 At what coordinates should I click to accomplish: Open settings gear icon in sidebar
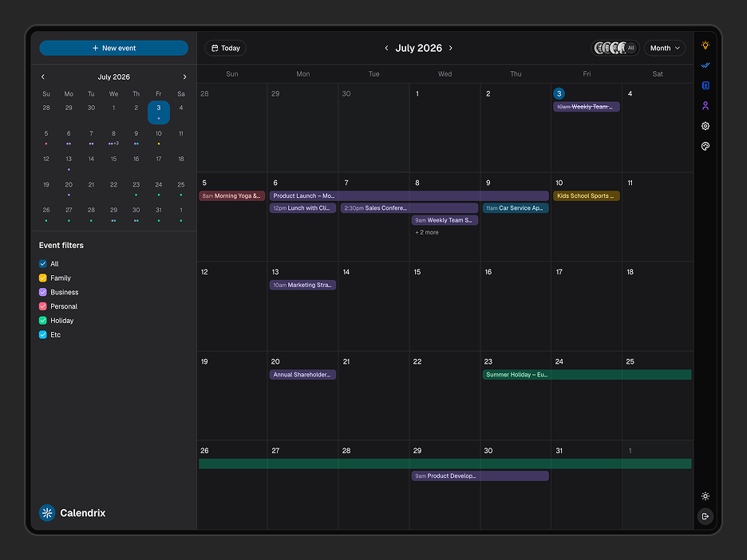click(705, 126)
